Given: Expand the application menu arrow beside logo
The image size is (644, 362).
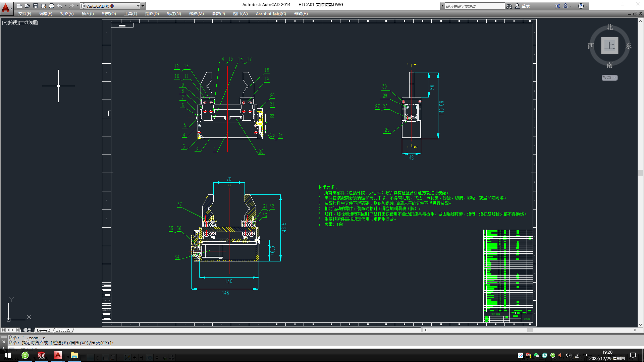Looking at the screenshot, I should click(12, 8).
